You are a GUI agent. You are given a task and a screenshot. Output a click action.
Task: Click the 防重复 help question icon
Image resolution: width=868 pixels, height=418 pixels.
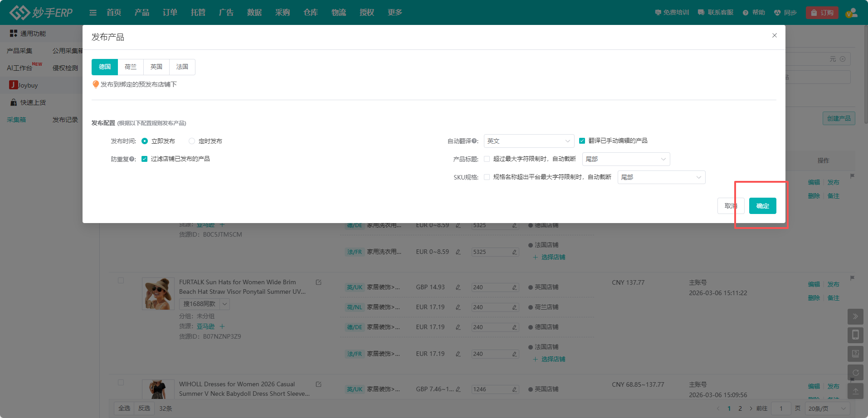click(132, 159)
